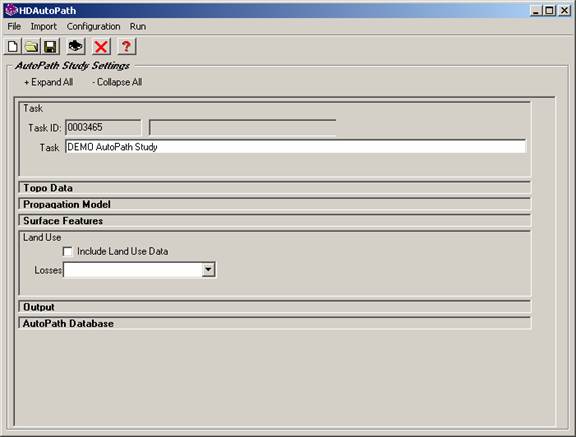The width and height of the screenshot is (576, 437).
Task: Click the Task name text field
Action: pyautogui.click(x=295, y=147)
